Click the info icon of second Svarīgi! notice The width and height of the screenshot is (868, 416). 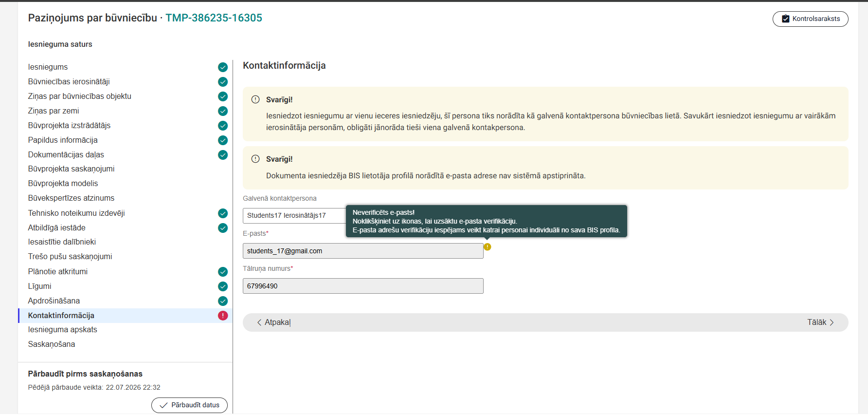[255, 159]
